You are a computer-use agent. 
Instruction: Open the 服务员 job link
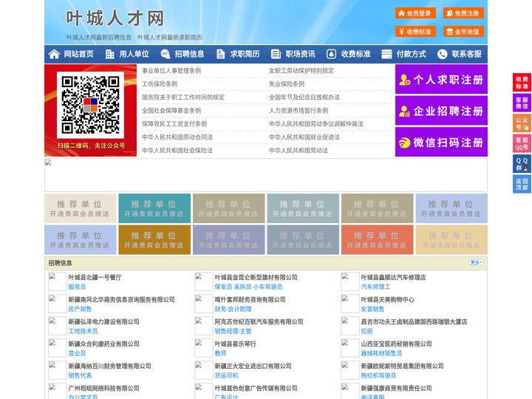pos(77,287)
